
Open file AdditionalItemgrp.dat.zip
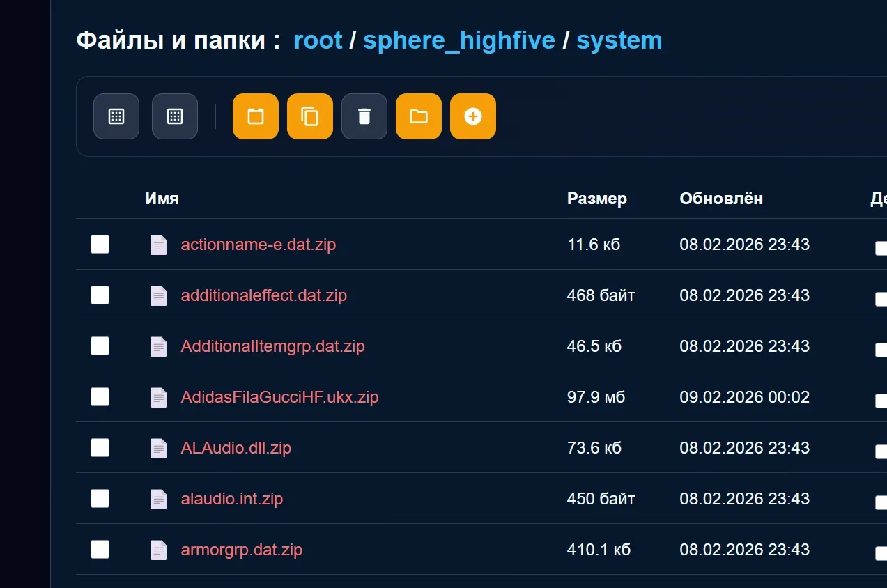point(273,346)
